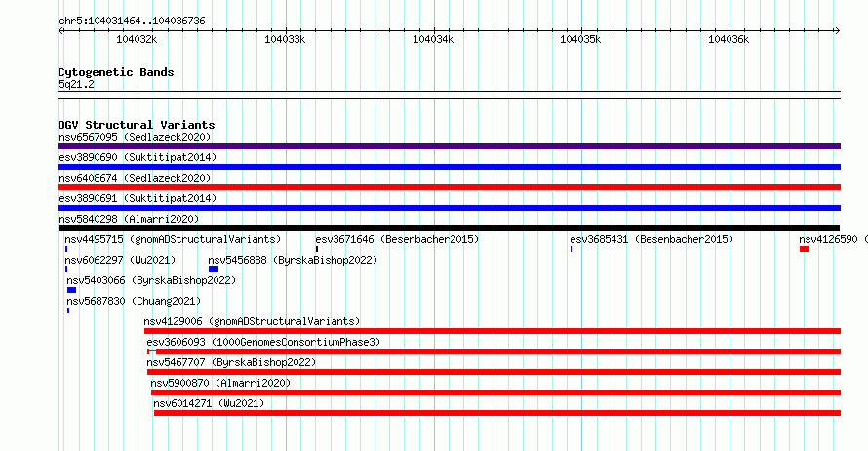Click the nsv5840298 (Almarri2020) label
This screenshot has height=451, width=868.
[x=129, y=219]
